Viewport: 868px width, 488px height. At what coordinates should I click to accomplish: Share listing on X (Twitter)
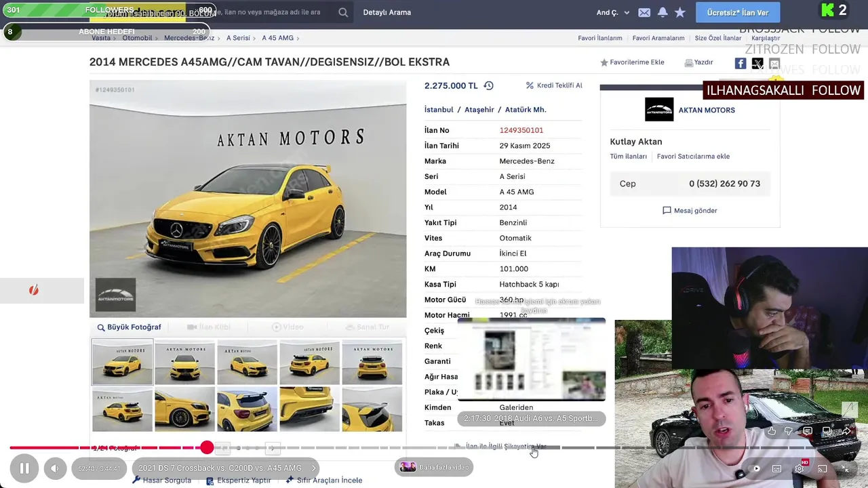(757, 63)
